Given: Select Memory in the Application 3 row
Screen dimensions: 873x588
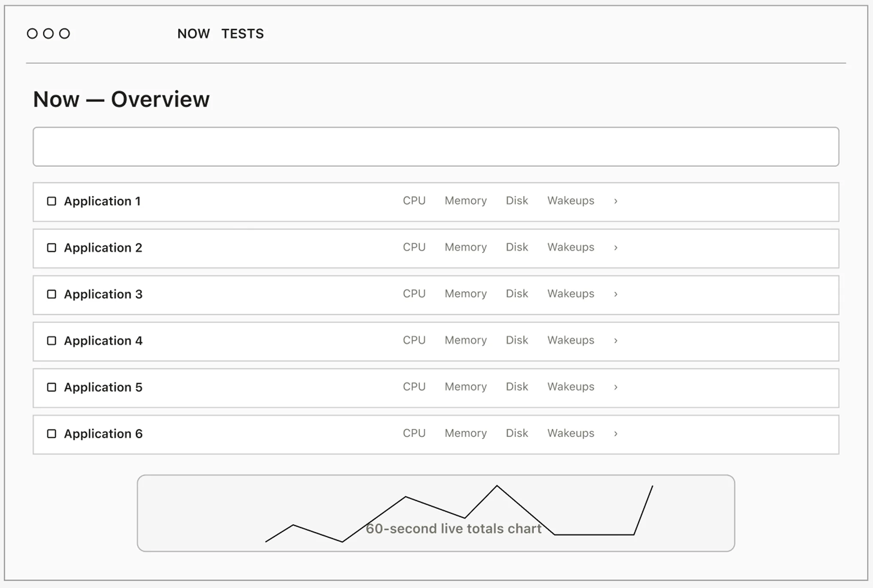Looking at the screenshot, I should (466, 294).
